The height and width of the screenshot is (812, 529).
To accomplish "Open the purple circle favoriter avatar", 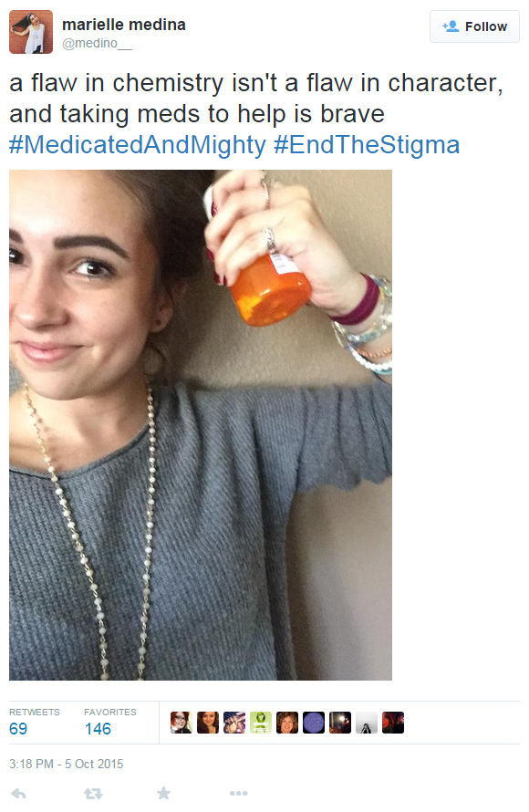I will [314, 723].
